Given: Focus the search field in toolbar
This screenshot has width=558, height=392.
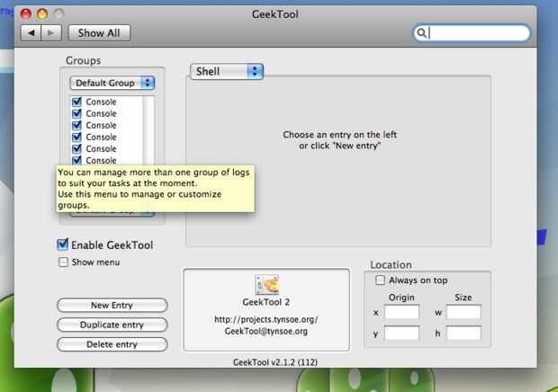Looking at the screenshot, I should 472,33.
